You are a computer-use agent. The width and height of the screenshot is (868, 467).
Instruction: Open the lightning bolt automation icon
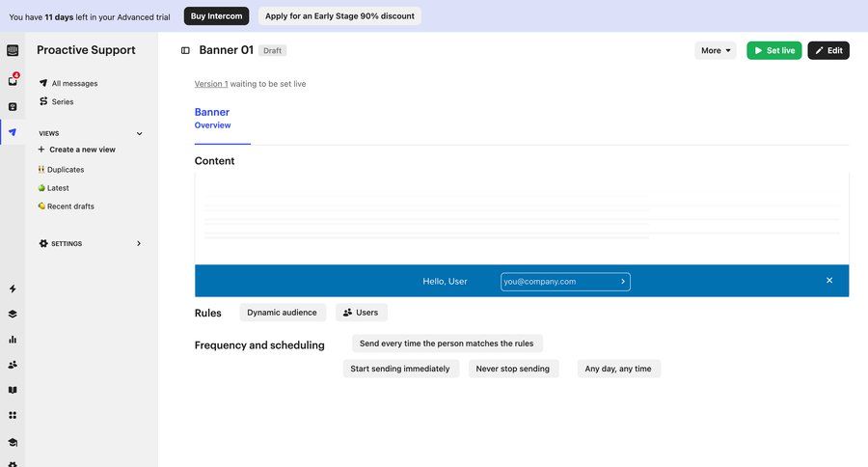point(13,288)
